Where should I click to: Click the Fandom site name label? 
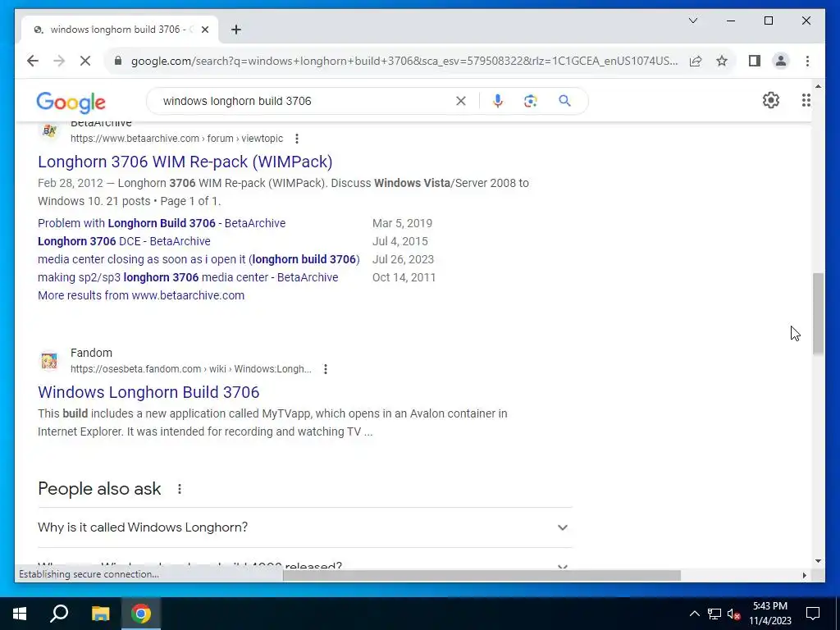(x=91, y=353)
